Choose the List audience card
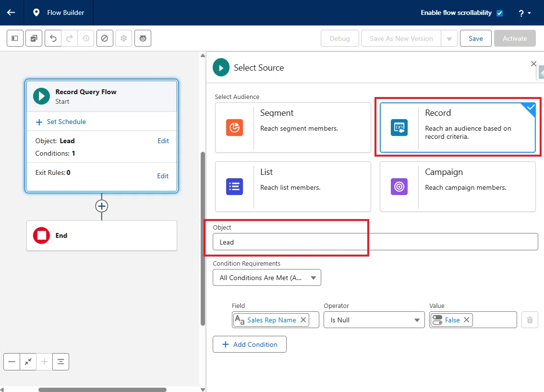544x392 pixels. point(293,186)
